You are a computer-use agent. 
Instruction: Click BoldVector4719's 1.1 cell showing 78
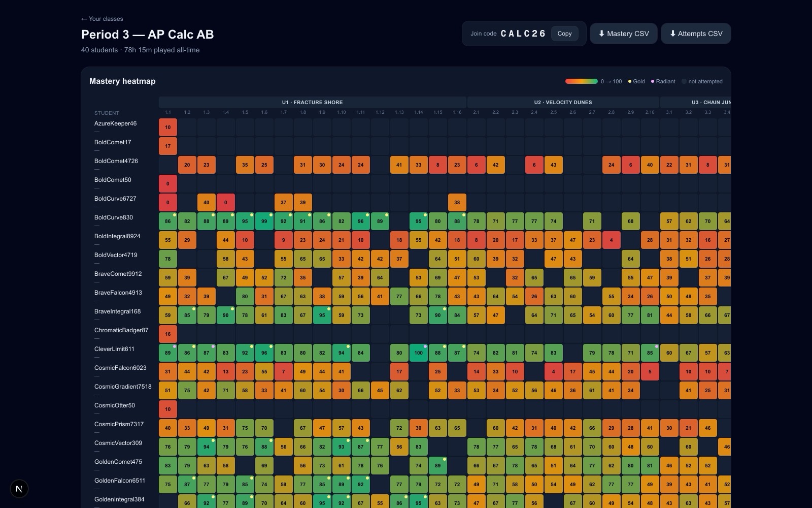click(x=168, y=259)
